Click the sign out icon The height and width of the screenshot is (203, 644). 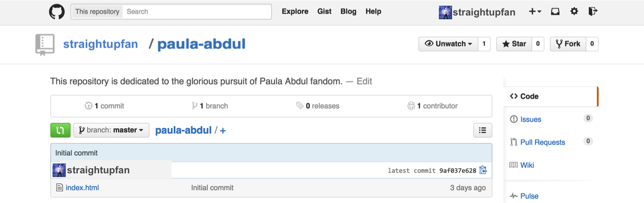click(x=593, y=12)
